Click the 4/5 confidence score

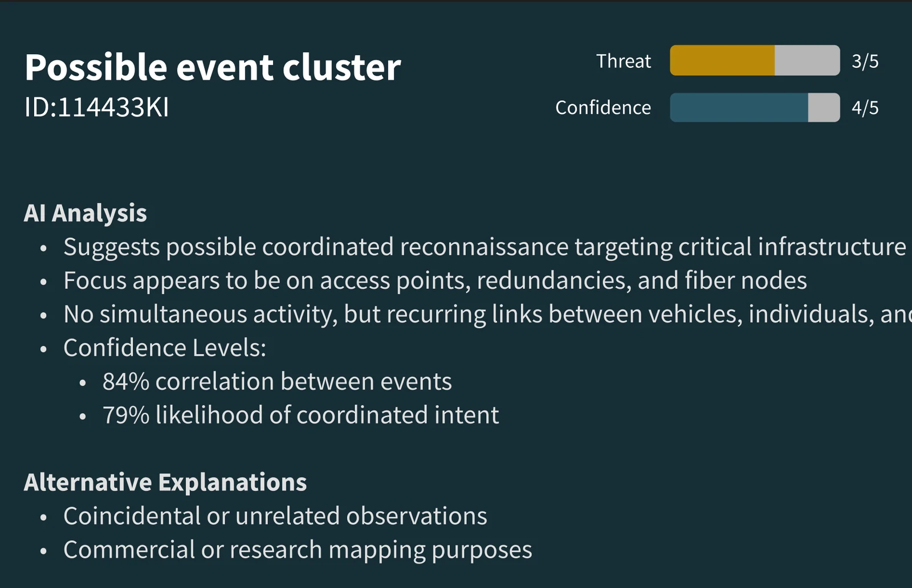(865, 108)
